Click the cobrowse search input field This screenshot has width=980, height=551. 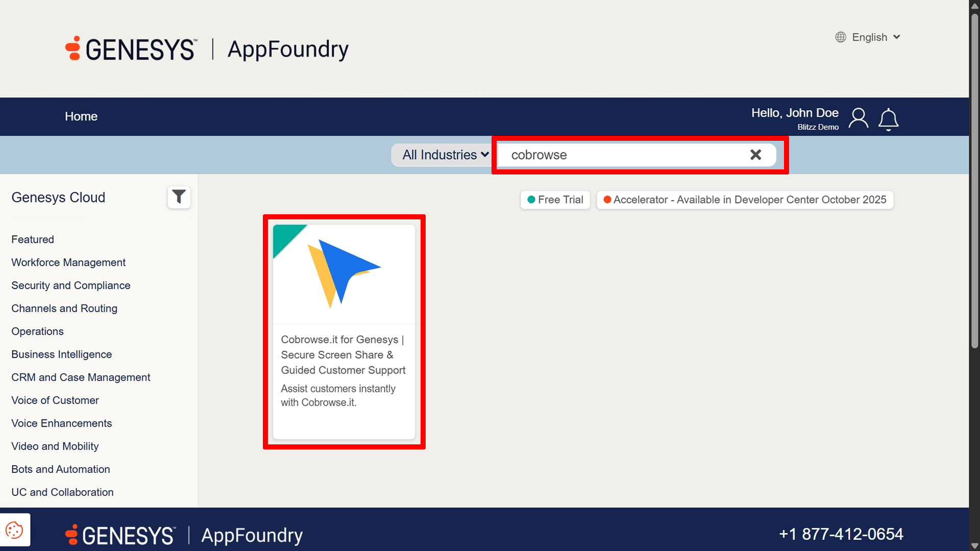[x=623, y=155]
